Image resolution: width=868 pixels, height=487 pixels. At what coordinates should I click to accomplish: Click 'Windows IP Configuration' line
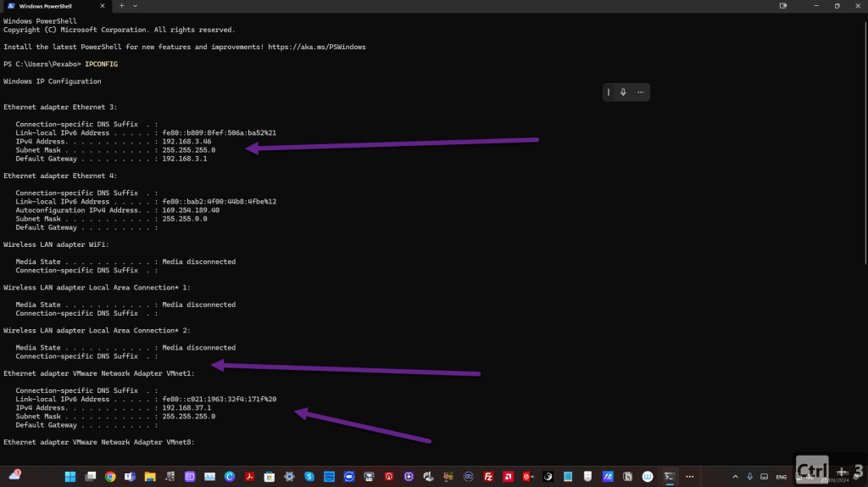coord(52,81)
